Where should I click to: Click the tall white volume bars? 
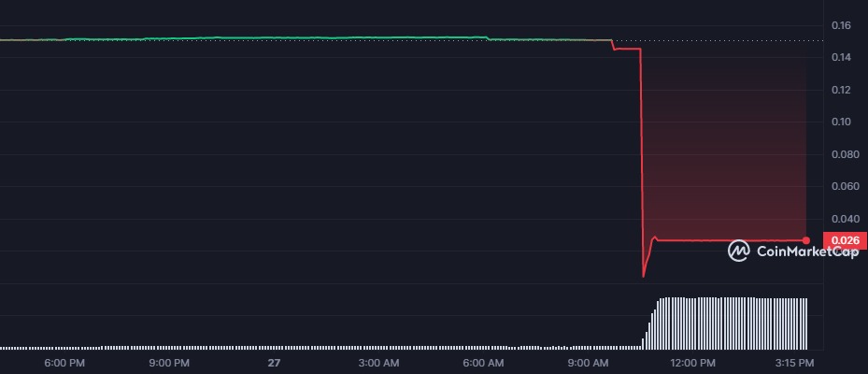tap(729, 323)
